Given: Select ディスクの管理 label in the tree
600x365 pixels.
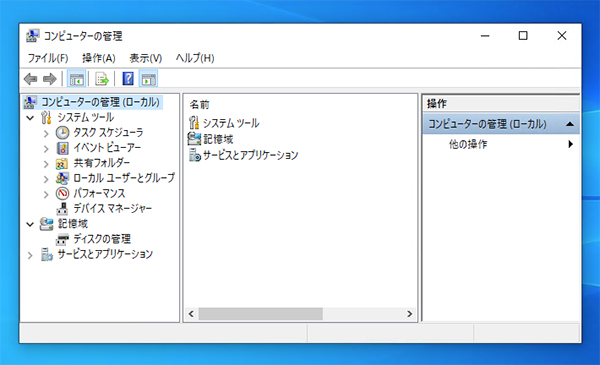Looking at the screenshot, I should pyautogui.click(x=102, y=239).
